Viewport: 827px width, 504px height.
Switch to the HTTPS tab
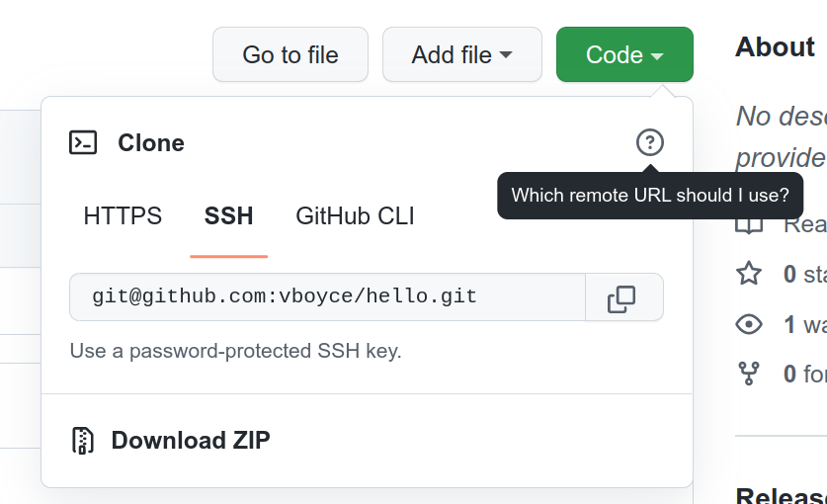tap(123, 215)
